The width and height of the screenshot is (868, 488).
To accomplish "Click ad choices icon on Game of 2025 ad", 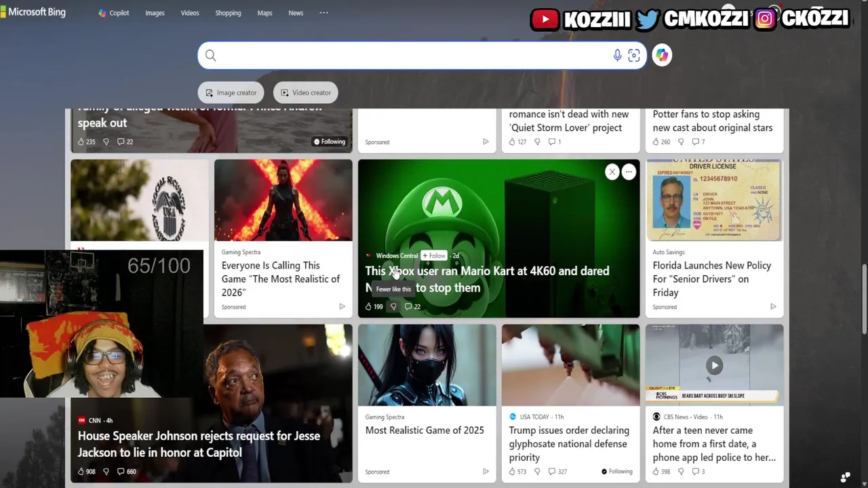I will click(486, 471).
